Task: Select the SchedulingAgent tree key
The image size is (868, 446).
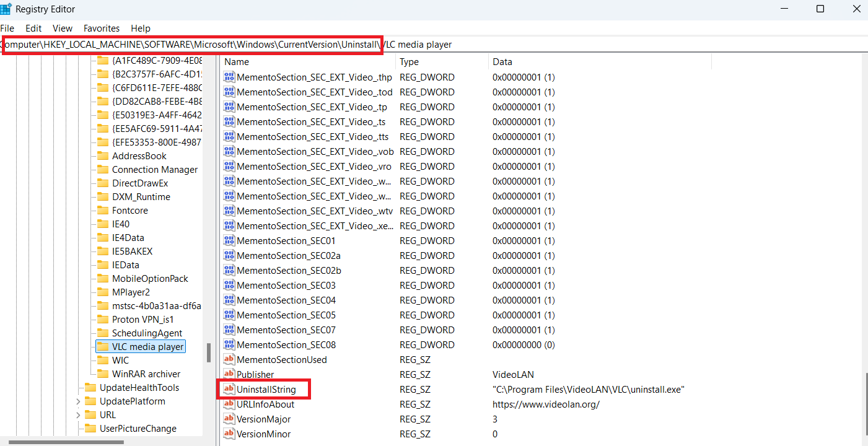Action: 147,333
